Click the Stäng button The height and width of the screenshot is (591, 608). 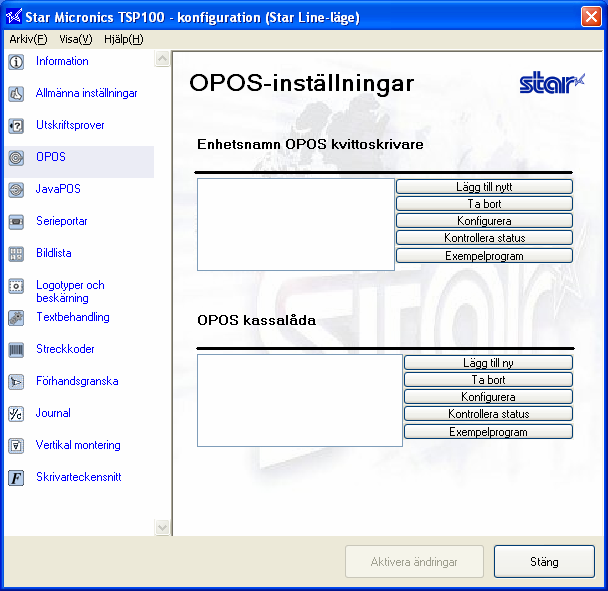[544, 562]
